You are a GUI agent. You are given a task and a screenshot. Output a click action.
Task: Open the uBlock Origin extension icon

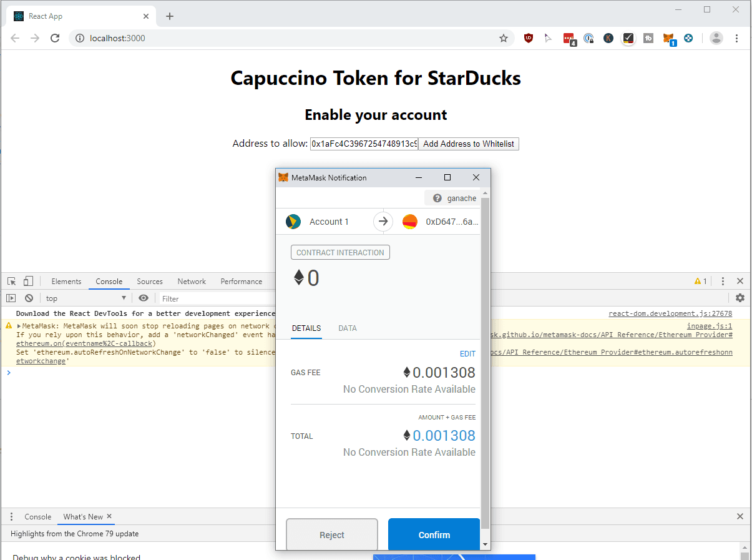tap(529, 38)
